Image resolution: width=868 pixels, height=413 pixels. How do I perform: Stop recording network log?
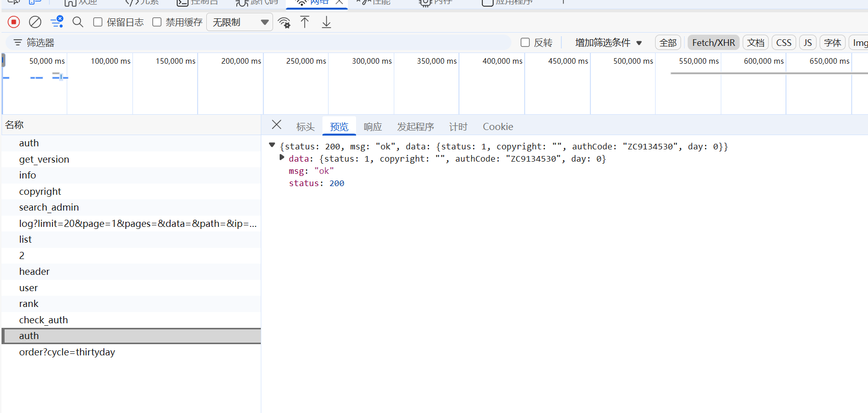(14, 22)
